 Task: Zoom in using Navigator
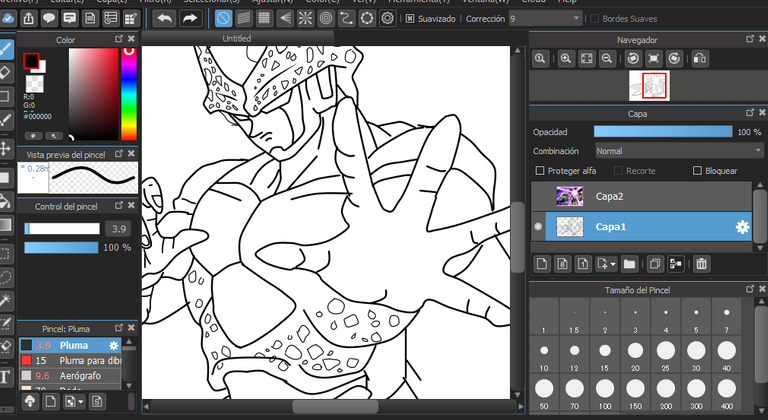(x=566, y=59)
